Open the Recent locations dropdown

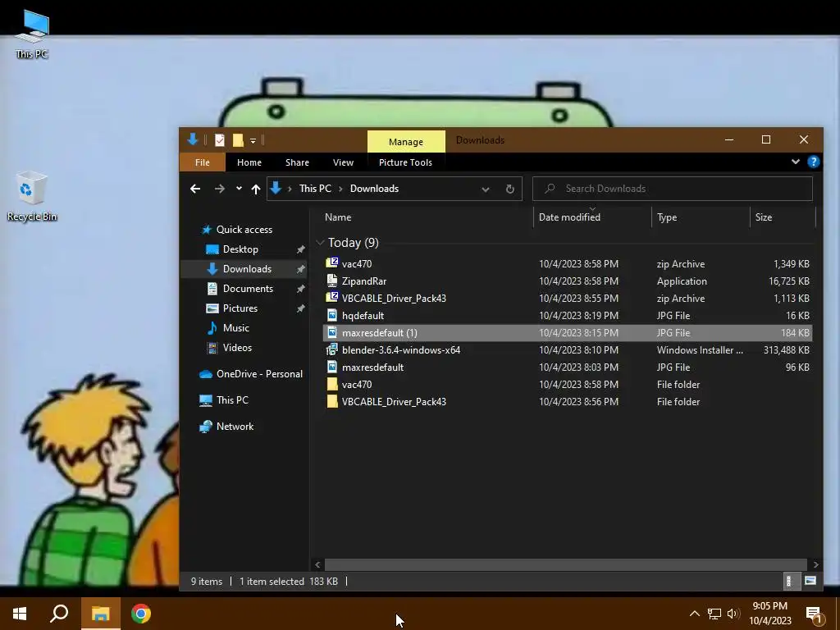click(x=239, y=189)
